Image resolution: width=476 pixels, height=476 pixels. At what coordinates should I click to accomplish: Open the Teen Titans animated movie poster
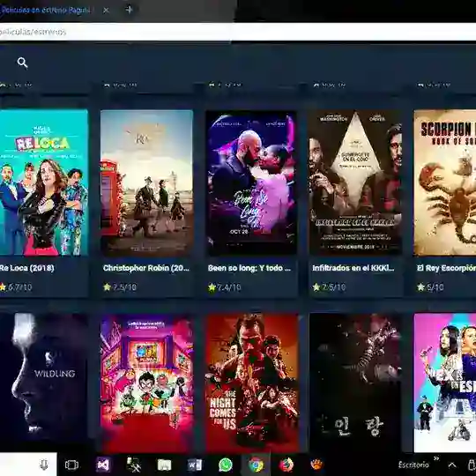[x=147, y=383]
